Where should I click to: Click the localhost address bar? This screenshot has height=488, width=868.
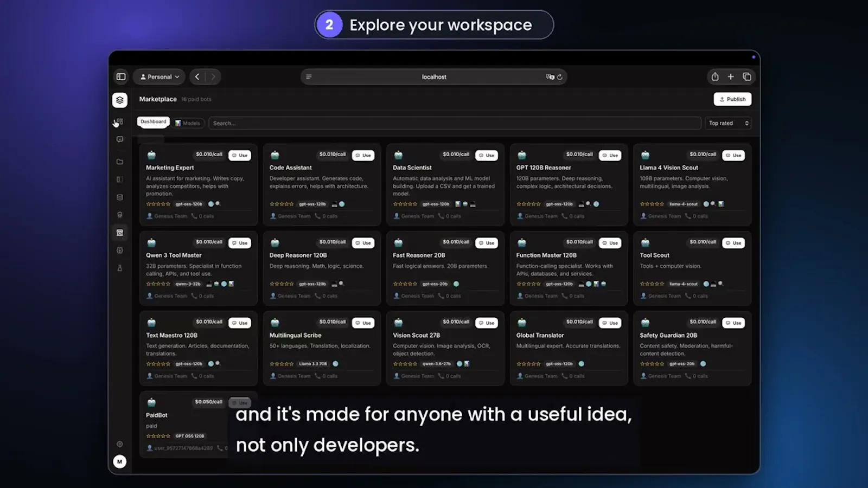click(434, 77)
